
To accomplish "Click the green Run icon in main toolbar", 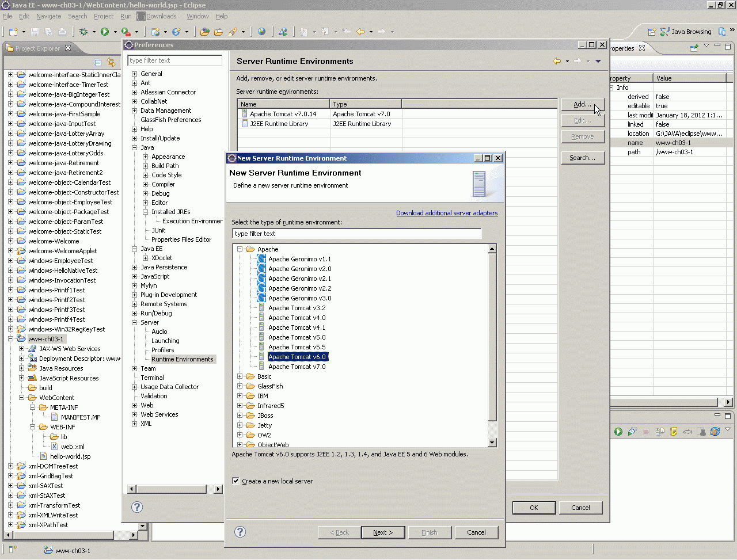I will point(105,32).
